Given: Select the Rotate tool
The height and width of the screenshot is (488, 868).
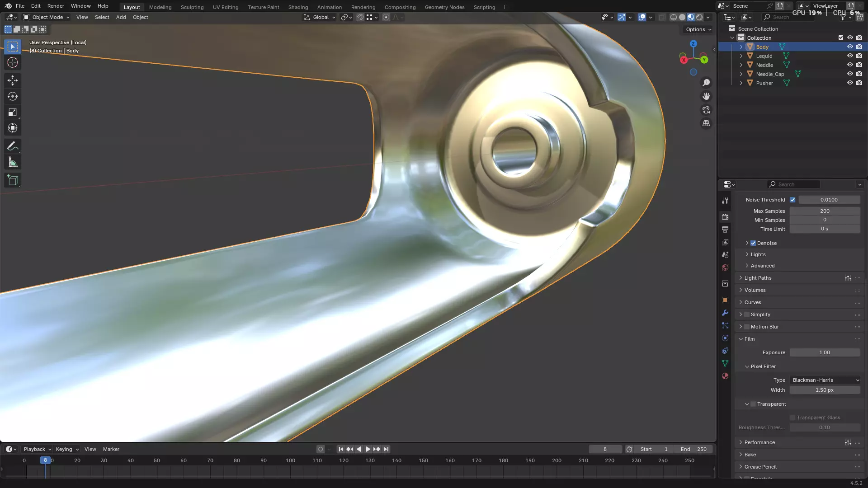Looking at the screenshot, I should 13,96.
